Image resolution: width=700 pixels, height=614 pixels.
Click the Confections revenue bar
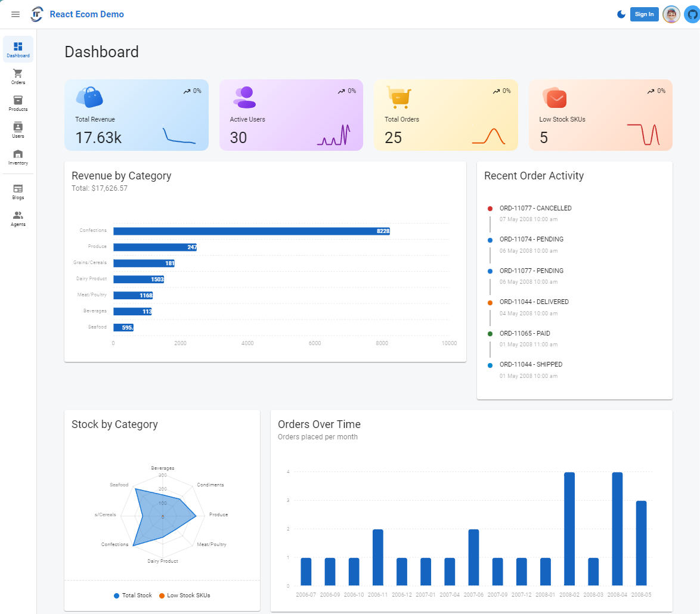[252, 231]
